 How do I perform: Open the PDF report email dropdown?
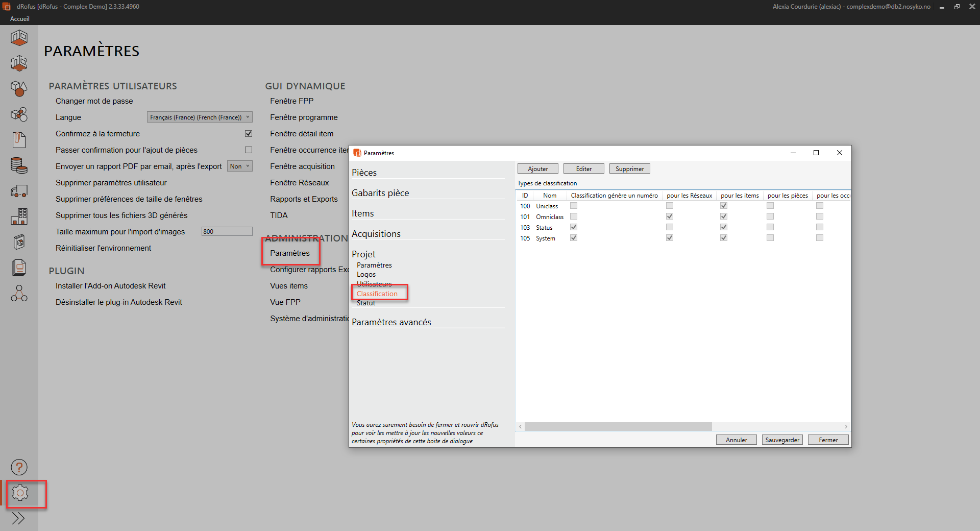239,166
